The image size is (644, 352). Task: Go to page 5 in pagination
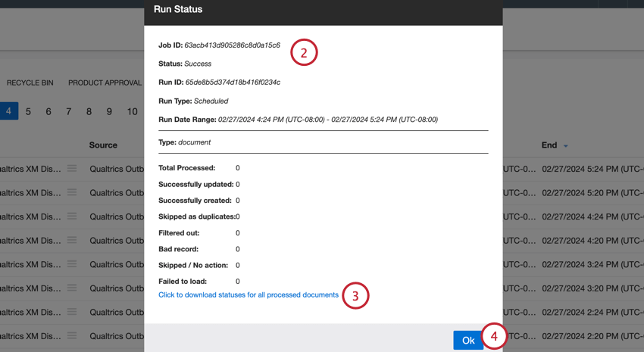pyautogui.click(x=28, y=111)
